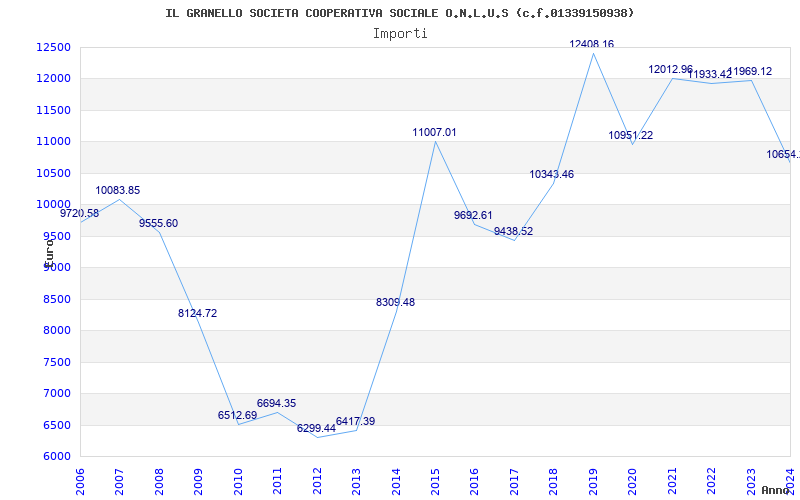The width and height of the screenshot is (800, 500).
Task: Click data label 6417.39
Action: point(356,421)
